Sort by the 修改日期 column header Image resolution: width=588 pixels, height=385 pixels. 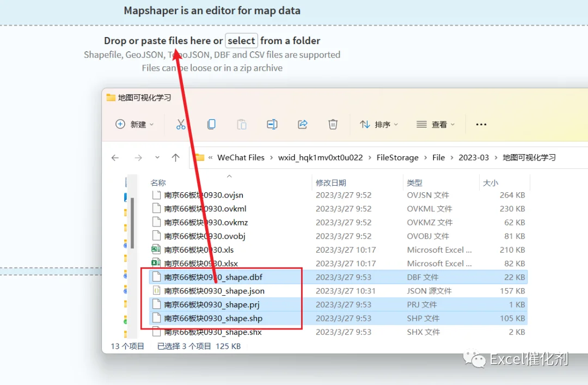(331, 183)
